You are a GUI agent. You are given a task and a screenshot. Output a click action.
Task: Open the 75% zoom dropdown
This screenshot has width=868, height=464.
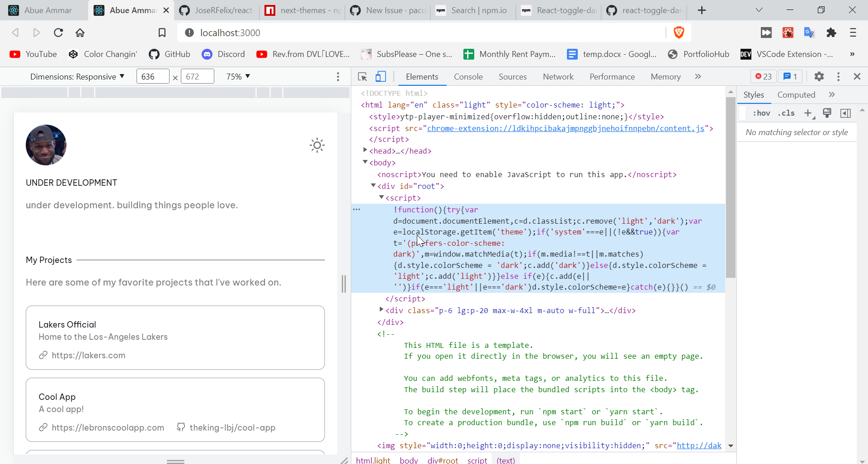(238, 77)
